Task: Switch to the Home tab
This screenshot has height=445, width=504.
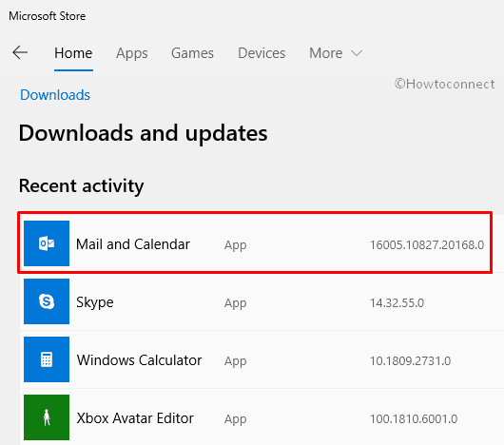Action: [73, 53]
